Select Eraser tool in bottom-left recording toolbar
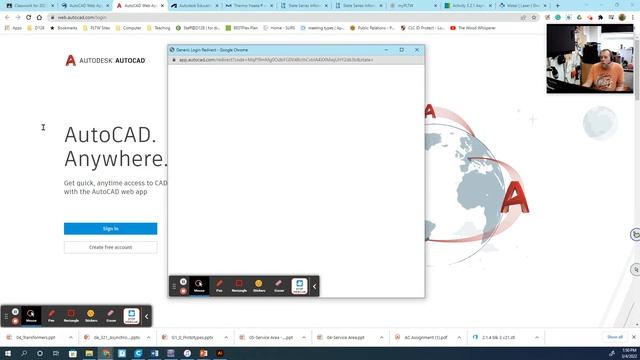Screen dimensions: 640x360 coord(111,316)
